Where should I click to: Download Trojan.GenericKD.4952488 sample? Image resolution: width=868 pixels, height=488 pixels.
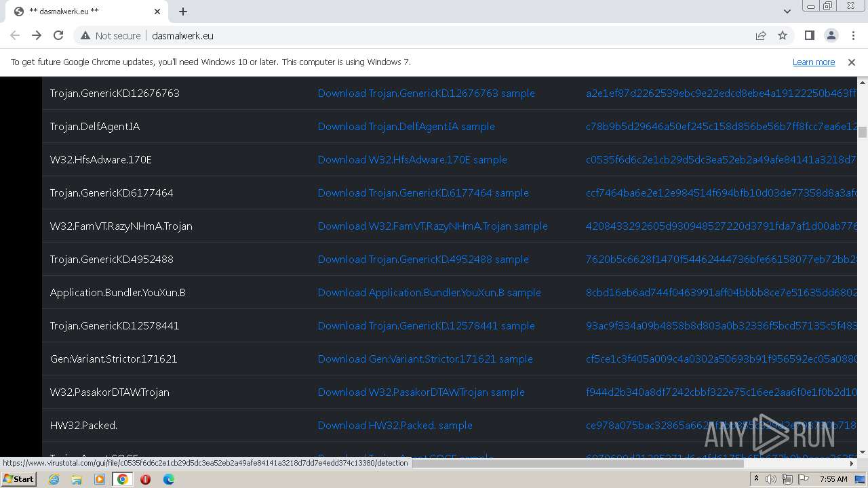click(423, 259)
